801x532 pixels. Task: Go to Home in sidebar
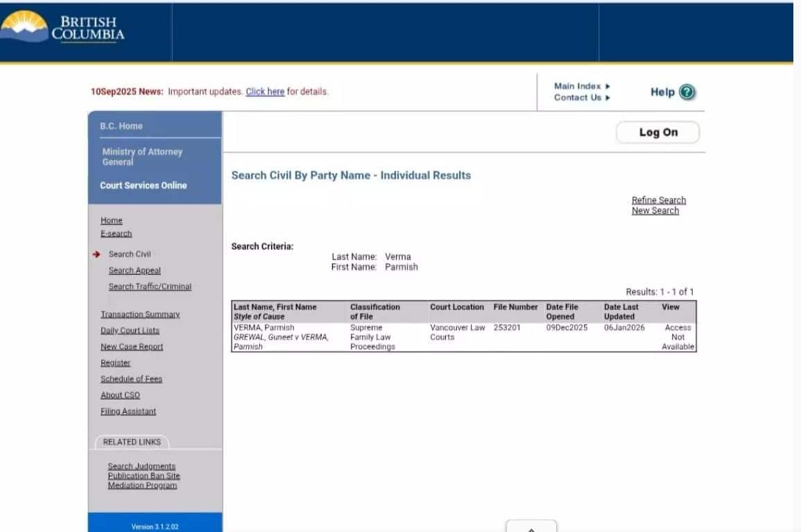pyautogui.click(x=111, y=221)
